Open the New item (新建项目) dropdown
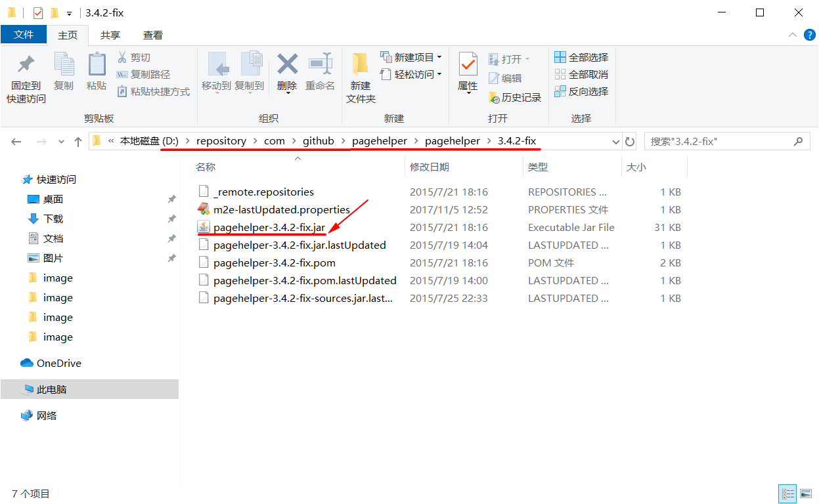 (x=411, y=58)
